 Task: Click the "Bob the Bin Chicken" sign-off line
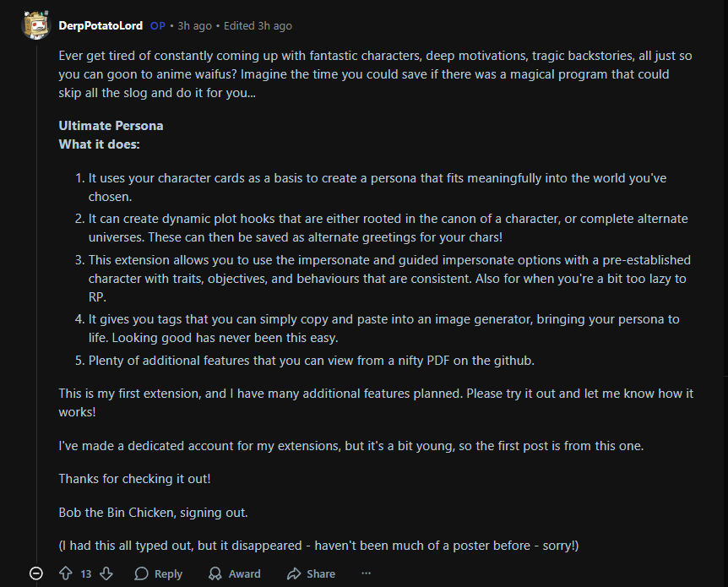(x=153, y=512)
